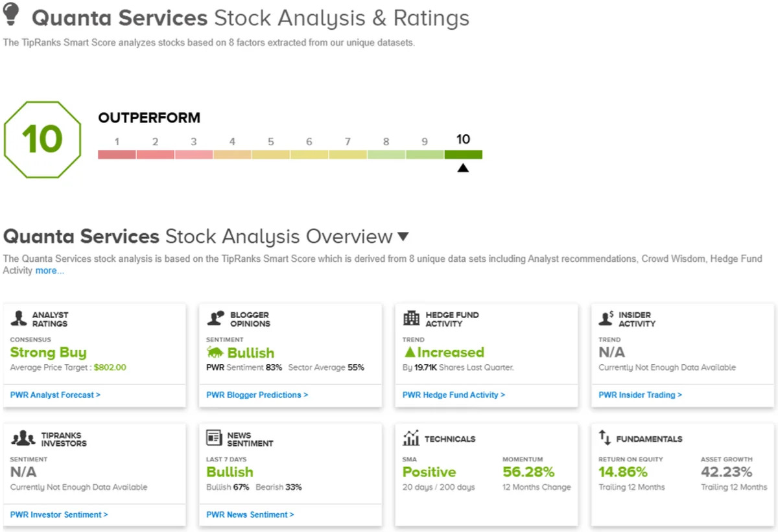Viewport: 778px width, 532px height.
Task: Click the '12 Months Change' text
Action: [537, 487]
